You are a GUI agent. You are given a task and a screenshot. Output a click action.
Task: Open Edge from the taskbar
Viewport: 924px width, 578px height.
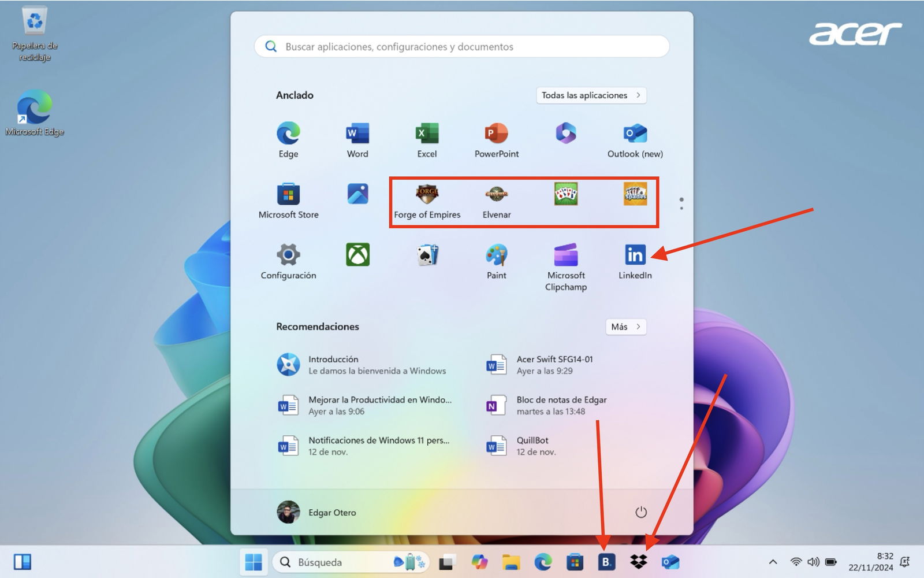[x=543, y=562]
